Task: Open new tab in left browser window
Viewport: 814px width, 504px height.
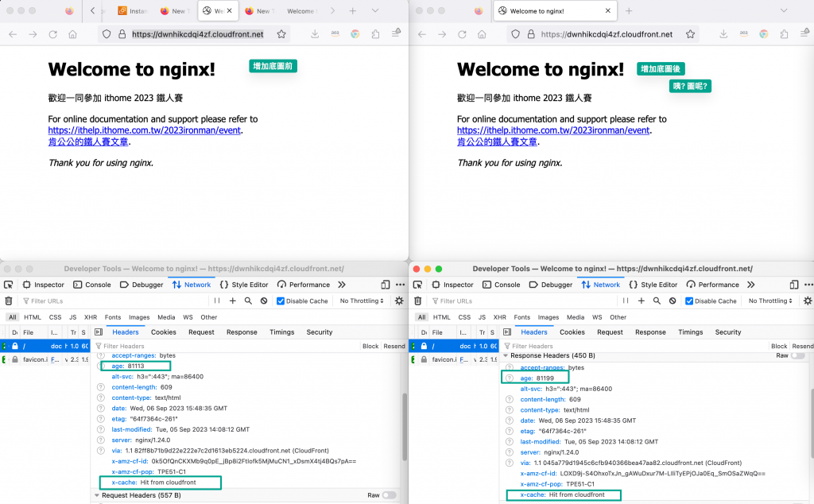Action: (352, 11)
